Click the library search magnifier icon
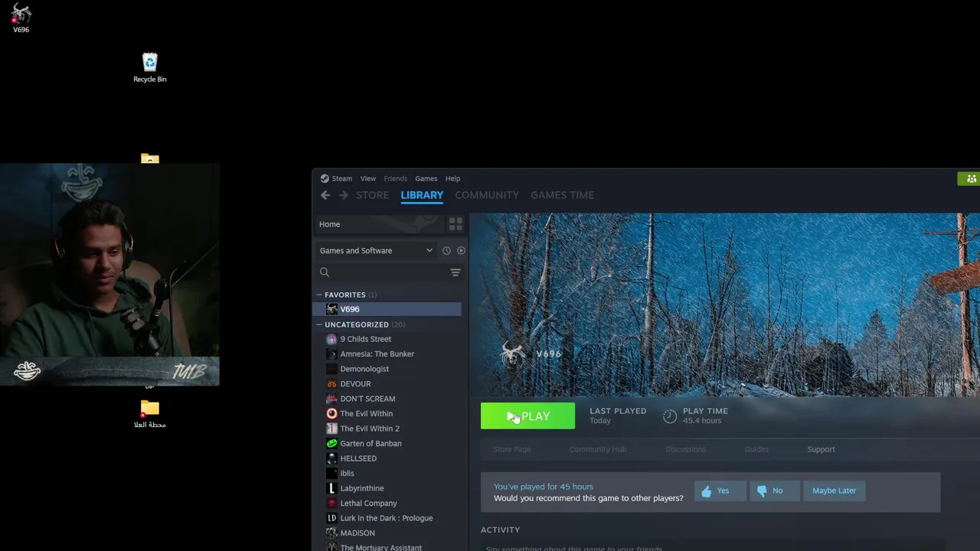980x551 pixels. (x=325, y=272)
